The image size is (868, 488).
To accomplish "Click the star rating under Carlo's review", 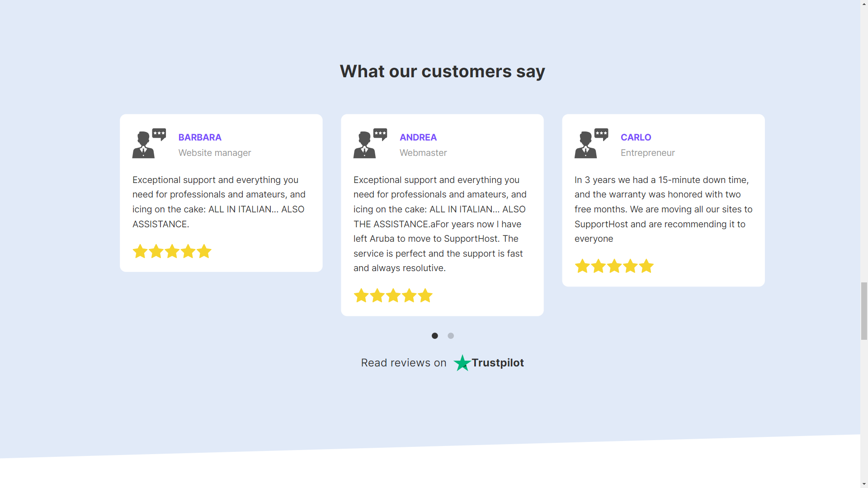I will click(x=614, y=266).
